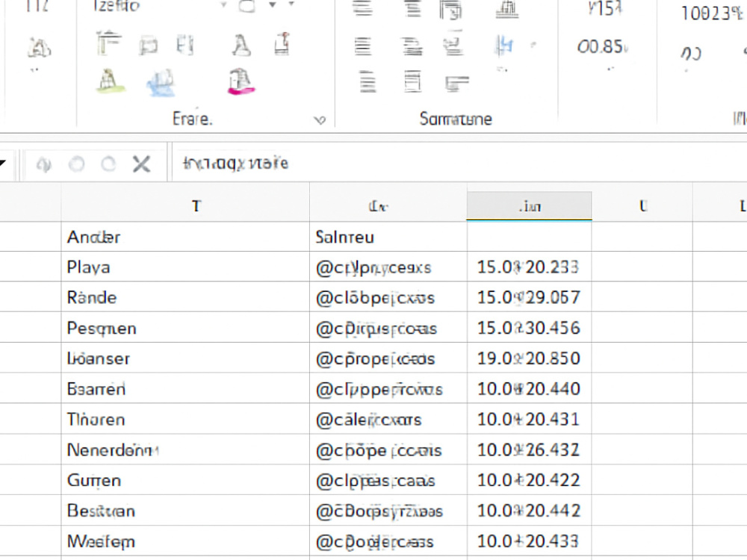Select the number cell ending 29.057
This screenshot has height=560, width=747.
530,297
